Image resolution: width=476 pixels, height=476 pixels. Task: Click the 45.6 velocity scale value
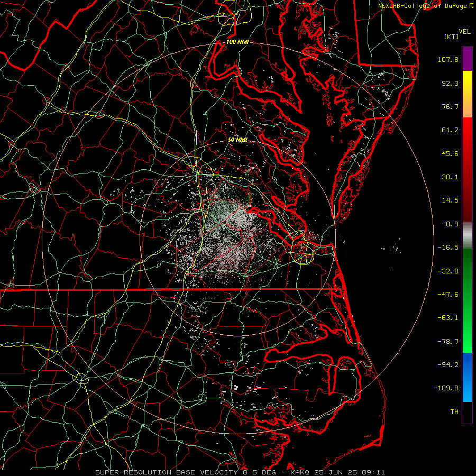450,153
